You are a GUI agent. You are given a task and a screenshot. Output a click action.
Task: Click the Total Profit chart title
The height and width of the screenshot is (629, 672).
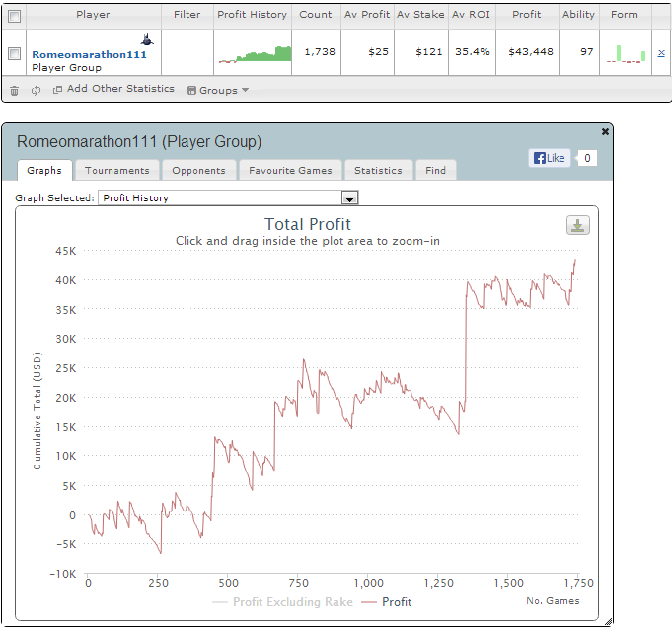[307, 224]
